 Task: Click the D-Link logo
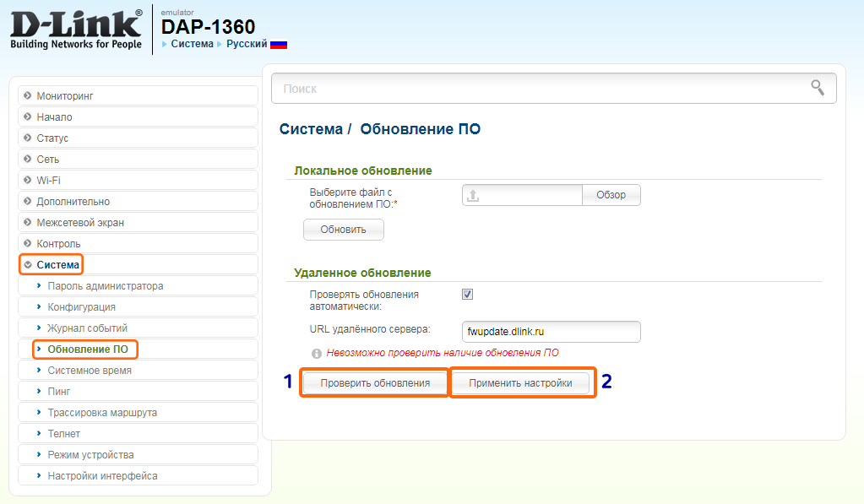click(x=76, y=29)
